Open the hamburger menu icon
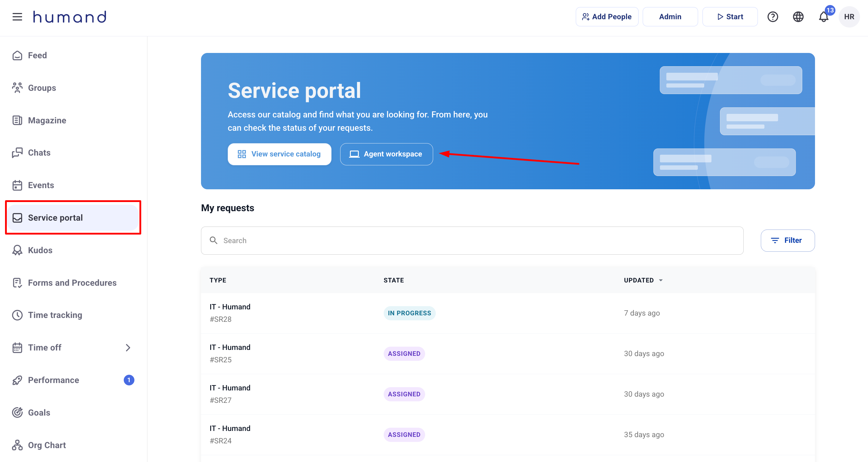 tap(17, 17)
